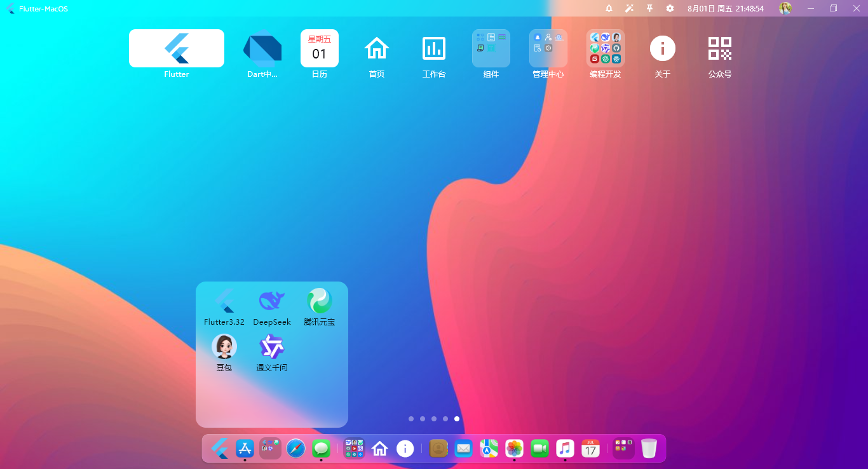Click the highlighted Flutter tile
Screen dimensions: 868x469
[176, 48]
